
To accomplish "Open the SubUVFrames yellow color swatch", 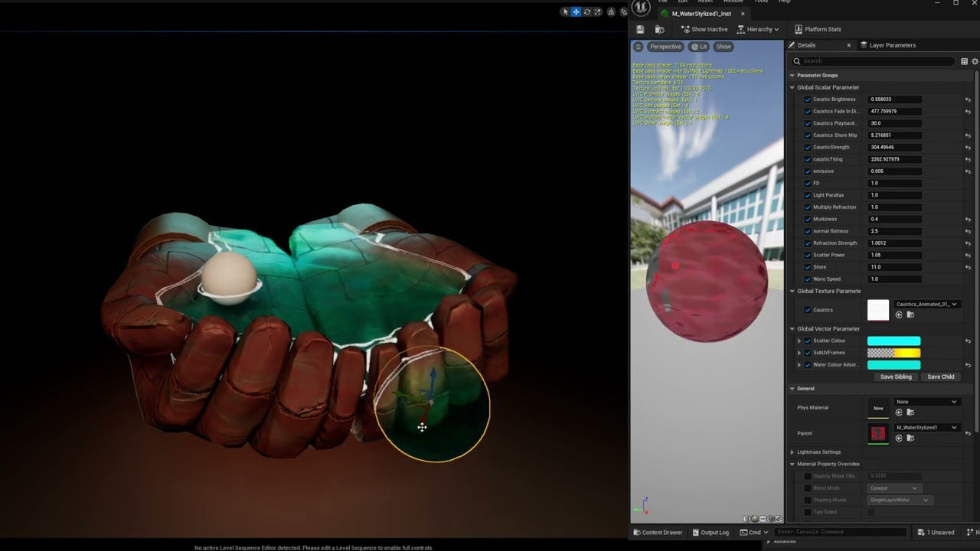I will pos(893,353).
